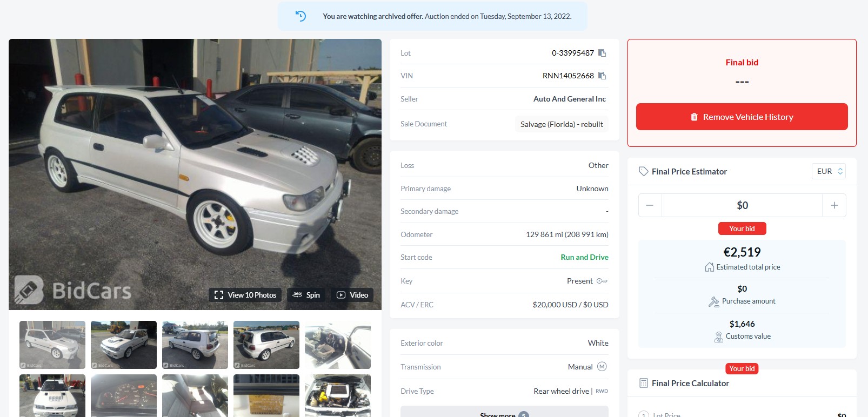Select the first thumbnail of the white car
This screenshot has height=417, width=868.
pos(52,345)
